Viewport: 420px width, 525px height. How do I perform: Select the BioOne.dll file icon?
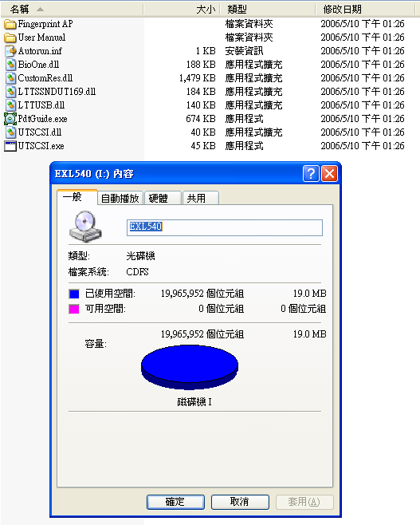[10, 65]
